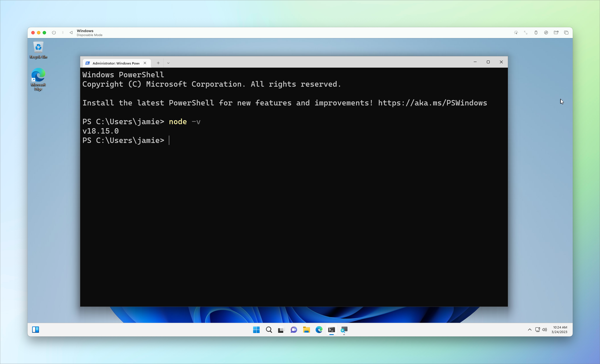
Task: Open the picture-in-picture view icon
Action: (566, 32)
